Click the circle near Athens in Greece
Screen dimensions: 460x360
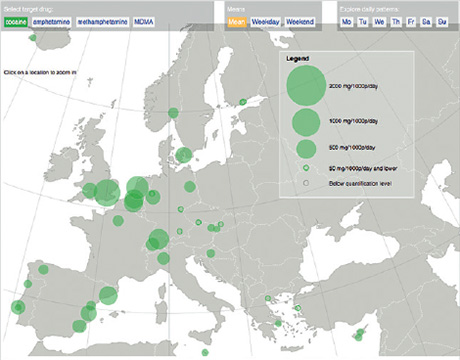(278, 323)
